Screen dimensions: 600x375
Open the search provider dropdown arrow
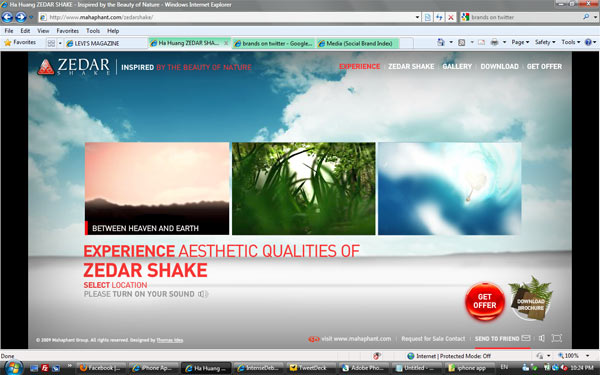(595, 17)
